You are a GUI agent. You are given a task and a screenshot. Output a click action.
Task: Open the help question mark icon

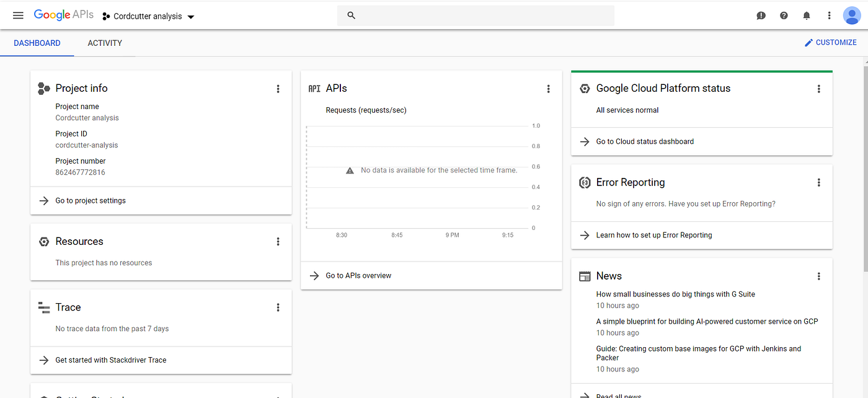click(784, 15)
